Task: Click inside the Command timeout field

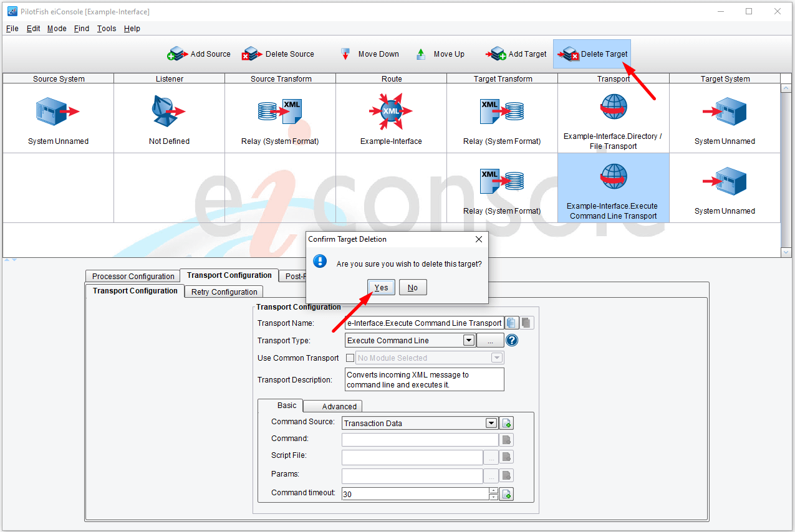Action: [415, 494]
